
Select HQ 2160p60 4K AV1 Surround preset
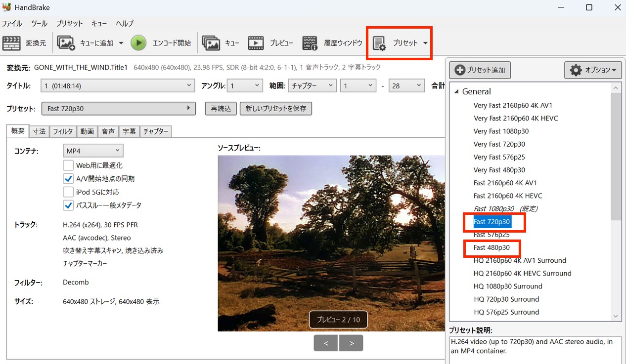click(520, 260)
